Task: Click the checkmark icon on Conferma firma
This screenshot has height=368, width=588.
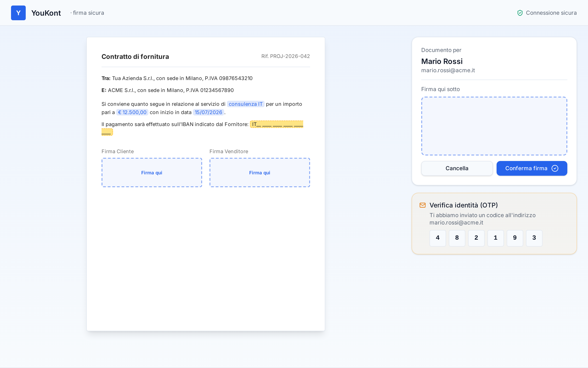Action: [555, 168]
